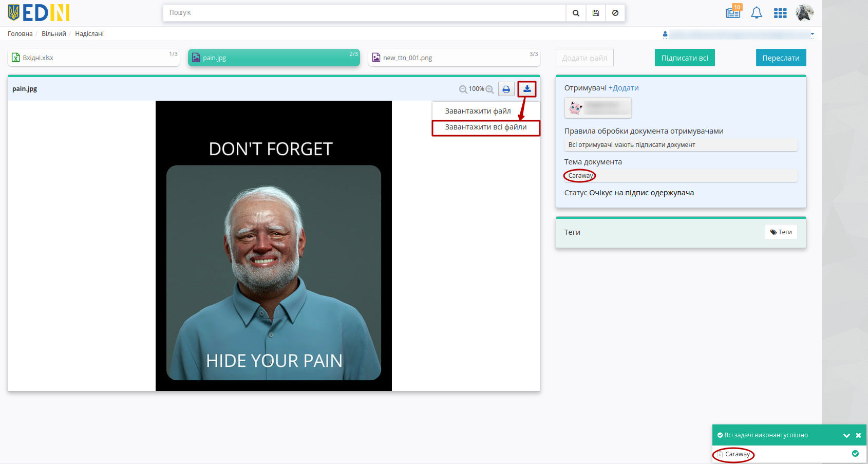This screenshot has height=464, width=868.
Task: Select the pain.jpg file tab
Action: (x=274, y=58)
